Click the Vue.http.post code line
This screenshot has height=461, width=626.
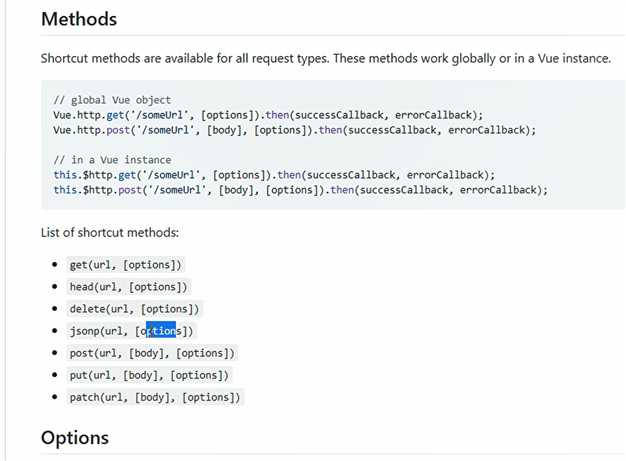click(295, 131)
